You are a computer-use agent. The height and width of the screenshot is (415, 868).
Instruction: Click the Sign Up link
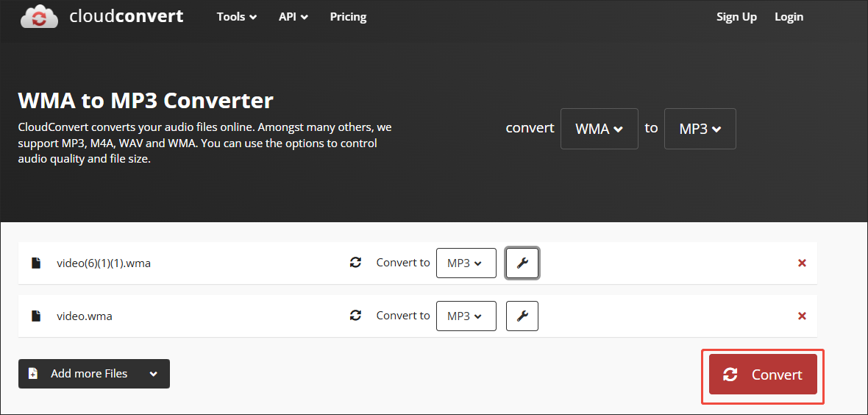click(x=736, y=17)
